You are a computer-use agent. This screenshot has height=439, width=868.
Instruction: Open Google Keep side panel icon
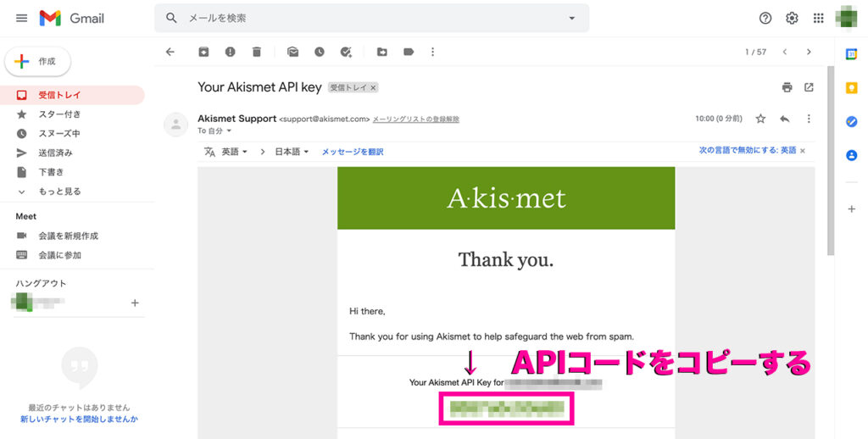pyautogui.click(x=851, y=88)
